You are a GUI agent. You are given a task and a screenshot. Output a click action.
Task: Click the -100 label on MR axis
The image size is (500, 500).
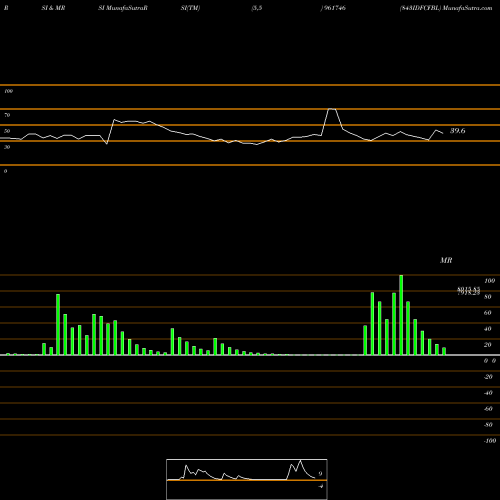490,441
